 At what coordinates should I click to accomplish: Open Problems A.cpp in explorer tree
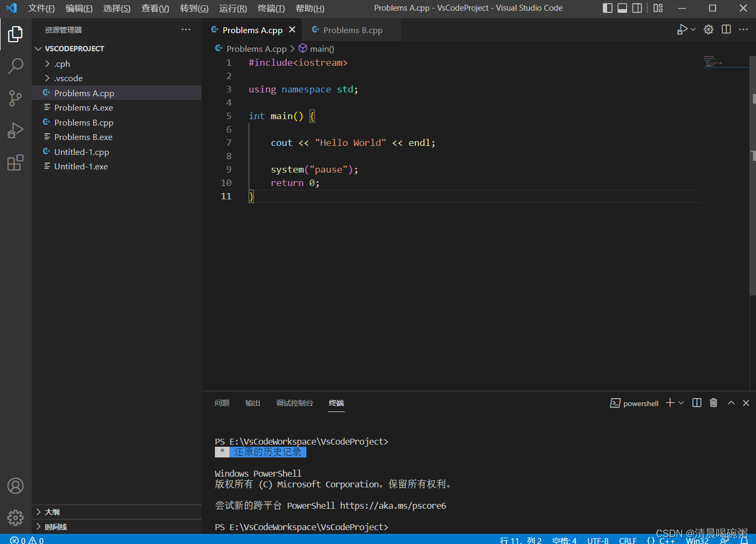(117, 93)
